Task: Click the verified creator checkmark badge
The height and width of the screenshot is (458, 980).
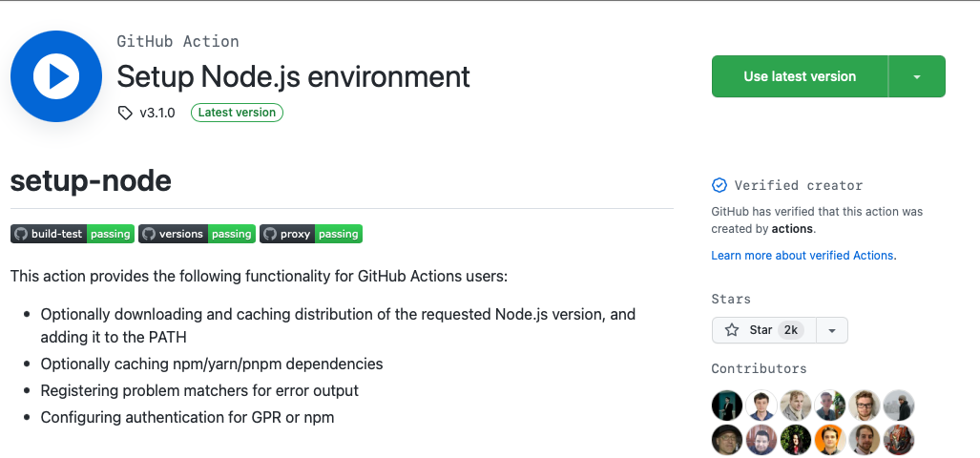Action: (719, 185)
